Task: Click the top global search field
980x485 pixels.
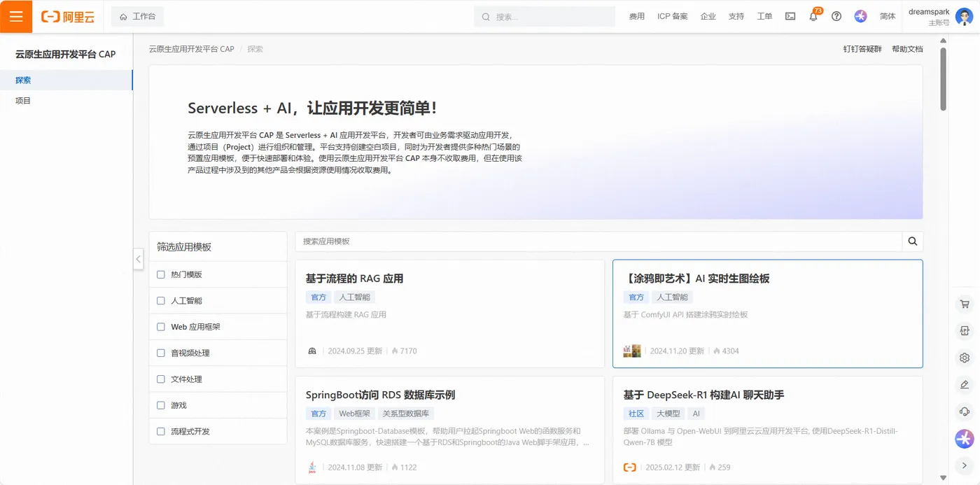Action: click(x=545, y=16)
